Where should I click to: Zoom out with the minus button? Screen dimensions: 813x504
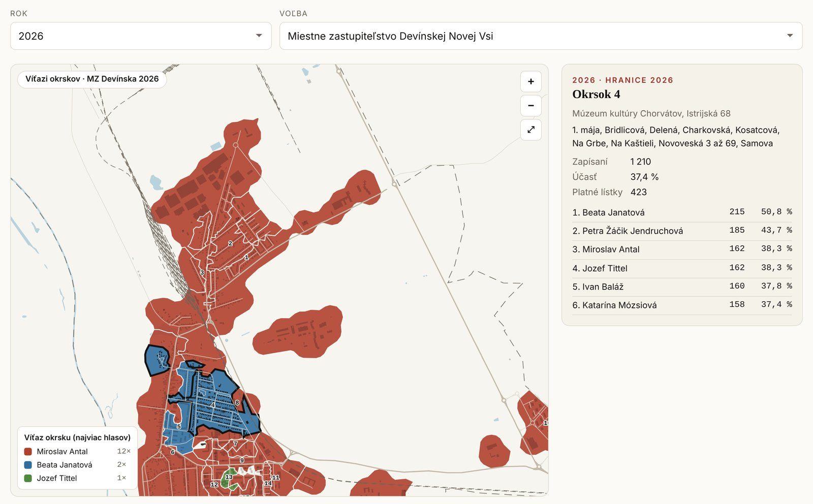tap(530, 106)
